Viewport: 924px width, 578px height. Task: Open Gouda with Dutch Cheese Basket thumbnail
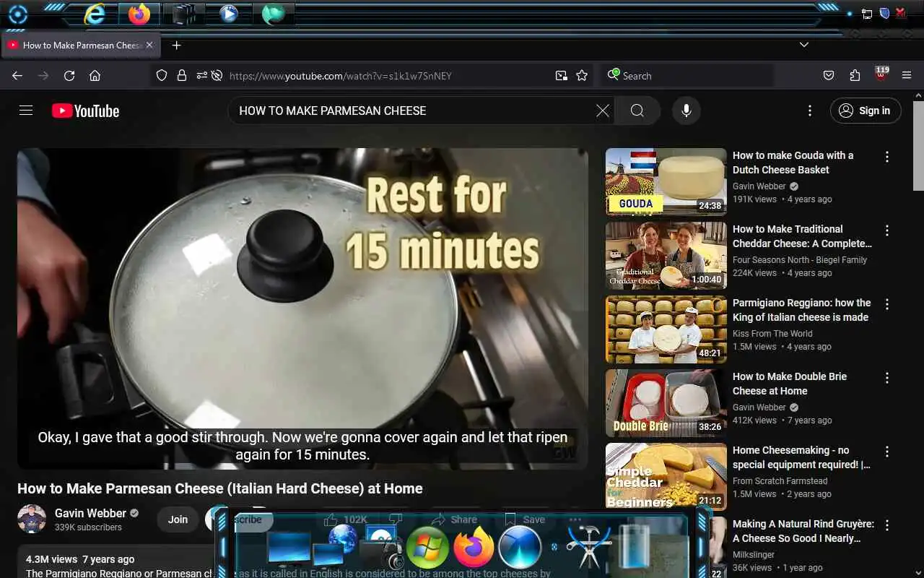click(x=666, y=182)
